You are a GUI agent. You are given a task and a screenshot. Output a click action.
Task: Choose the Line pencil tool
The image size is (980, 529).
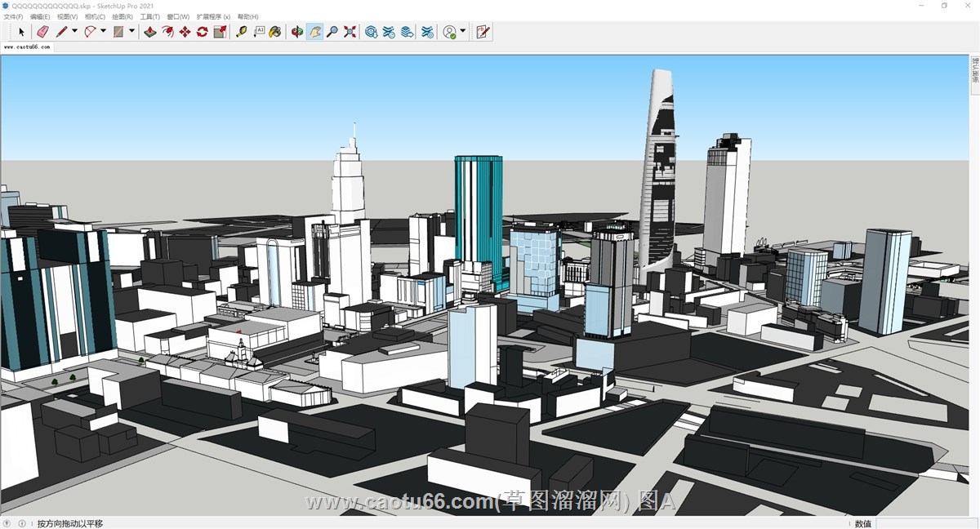click(x=61, y=32)
